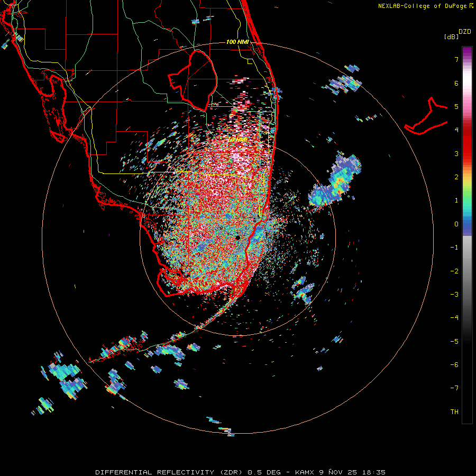Click the DIFFERENTIAL REFLECTIVITY (ZDR) product title

click(169, 472)
